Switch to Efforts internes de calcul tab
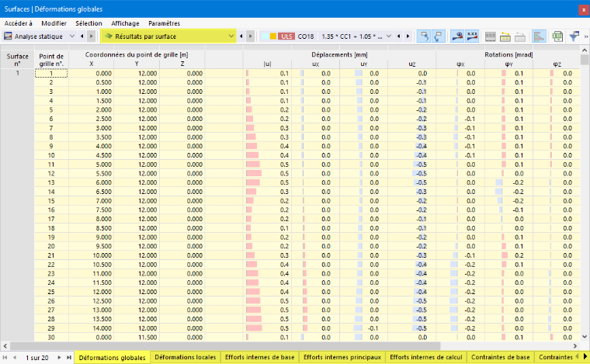 pos(426,357)
